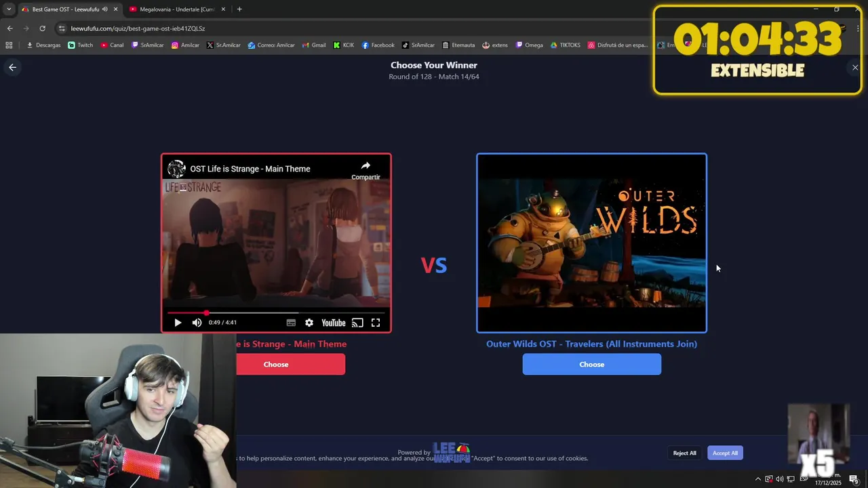Close the Megalovania tab

(x=222, y=9)
